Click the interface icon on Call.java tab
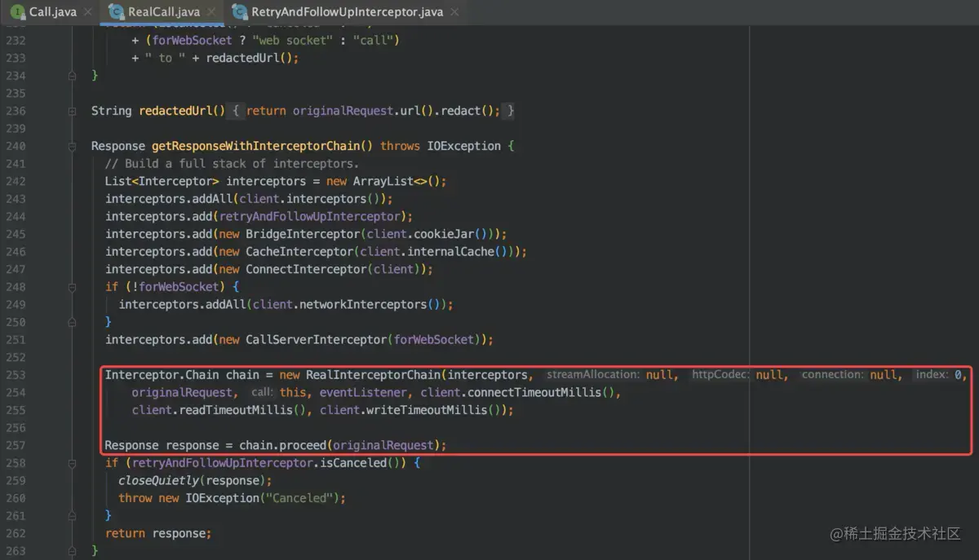This screenshot has width=979, height=560. pos(17,12)
